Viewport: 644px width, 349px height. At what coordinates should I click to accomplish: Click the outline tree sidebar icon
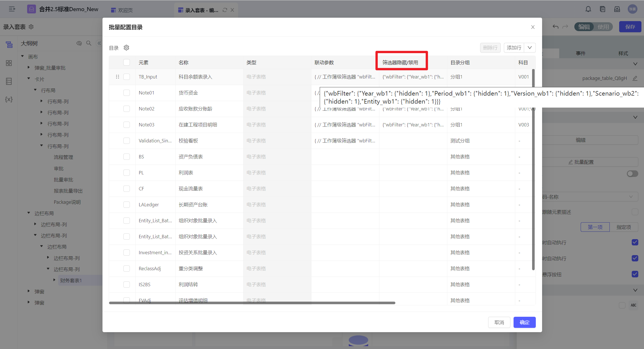[9, 45]
